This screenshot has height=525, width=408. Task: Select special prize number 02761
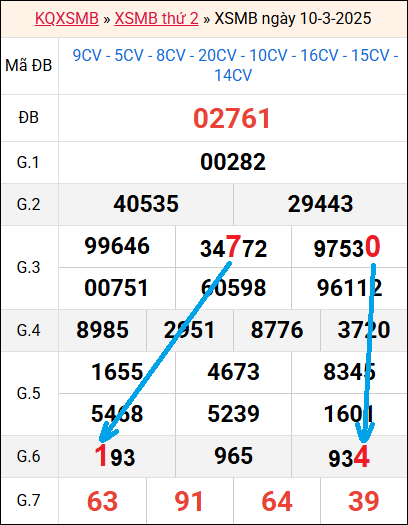(232, 119)
